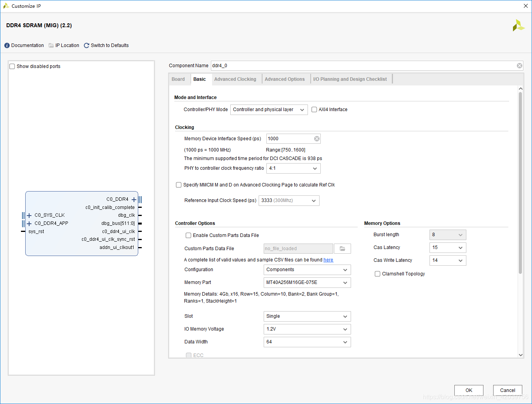Click the scrollbar down arrow
Screen dimensions: 532x404
(x=521, y=355)
